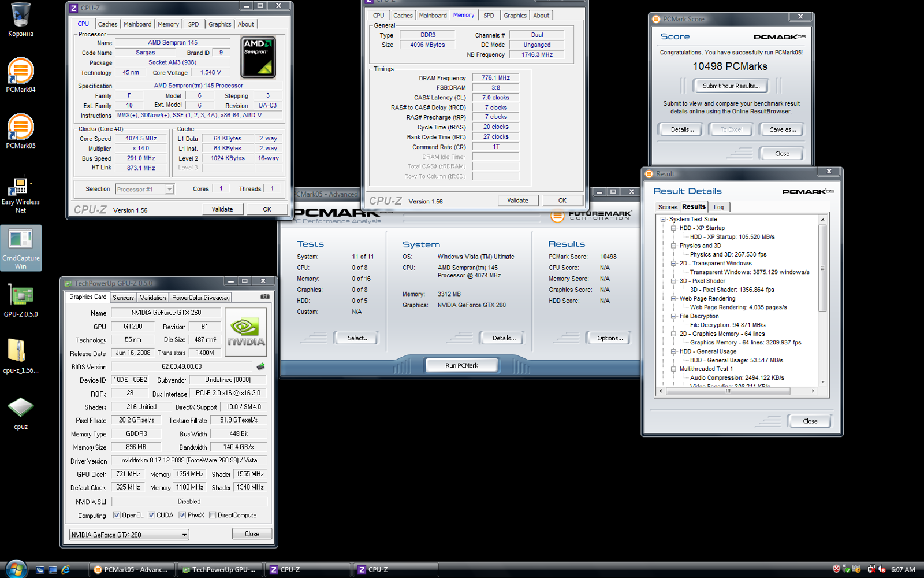
Task: Click the Result tree horizontal scrollbar thumb
Action: coord(728,391)
